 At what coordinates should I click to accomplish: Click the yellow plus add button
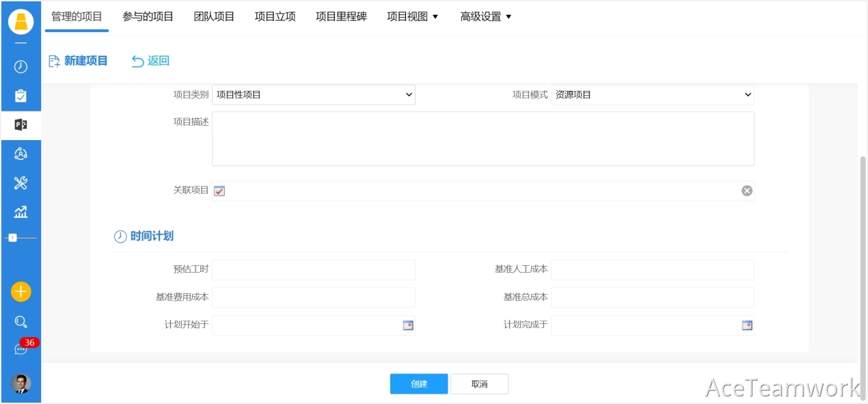pos(21,292)
